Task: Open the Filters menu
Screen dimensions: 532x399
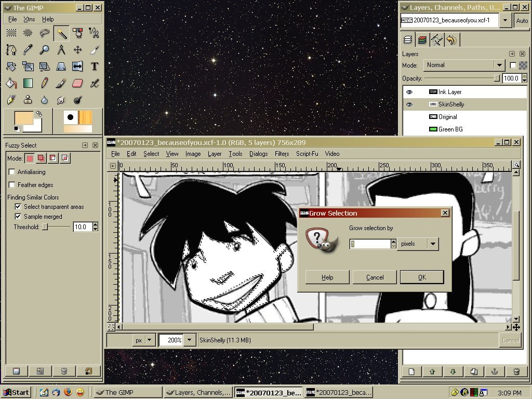Action: point(282,154)
